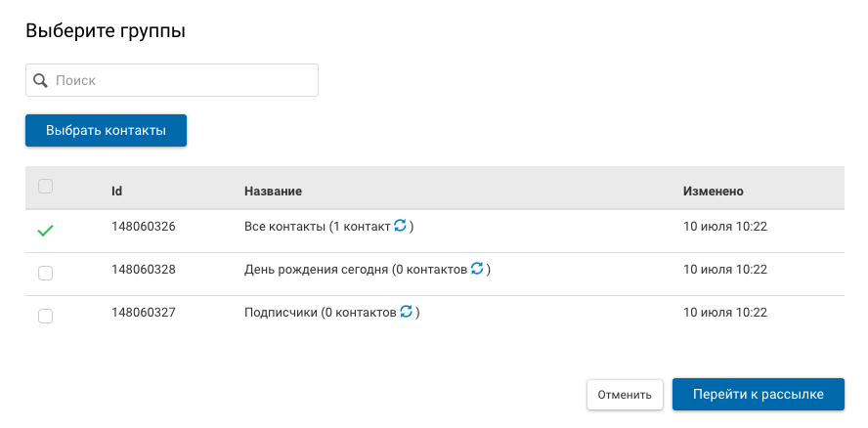Image resolution: width=868 pixels, height=428 pixels.
Task: Check the Подписчики group checkbox
Action: click(45, 317)
